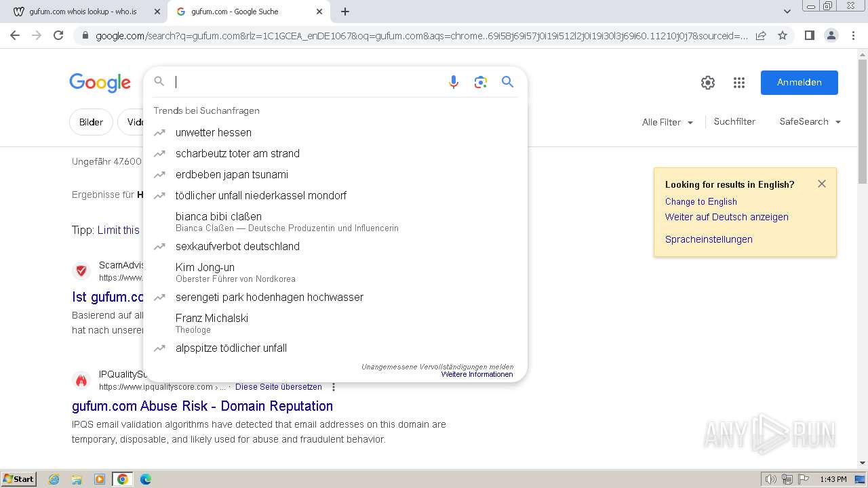The height and width of the screenshot is (488, 868).
Task: Close the Google Suche tab
Action: 319,12
